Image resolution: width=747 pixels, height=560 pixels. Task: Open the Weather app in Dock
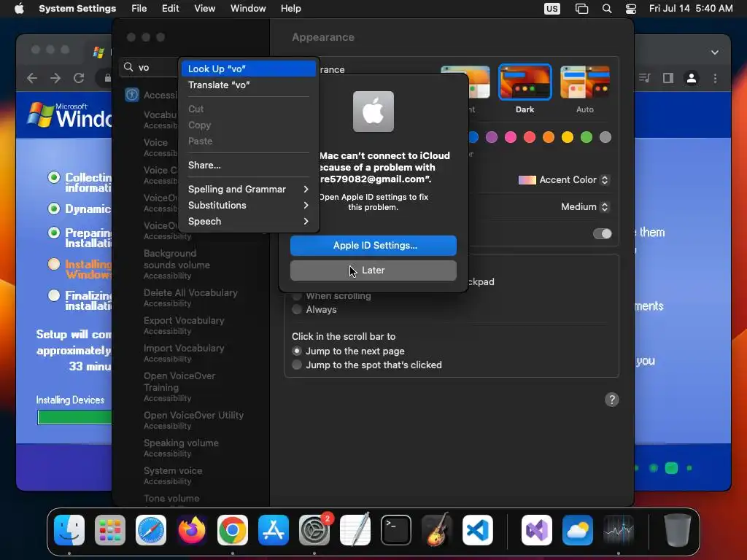pos(578,530)
